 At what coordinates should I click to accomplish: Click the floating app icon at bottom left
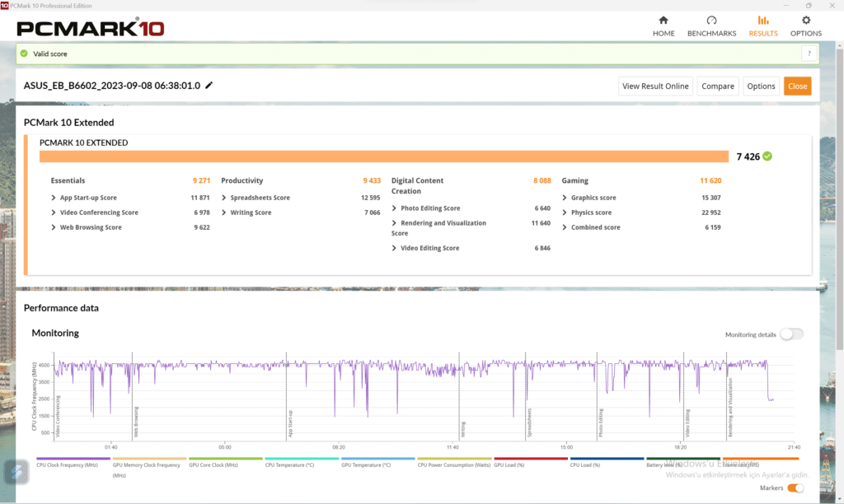click(x=16, y=472)
